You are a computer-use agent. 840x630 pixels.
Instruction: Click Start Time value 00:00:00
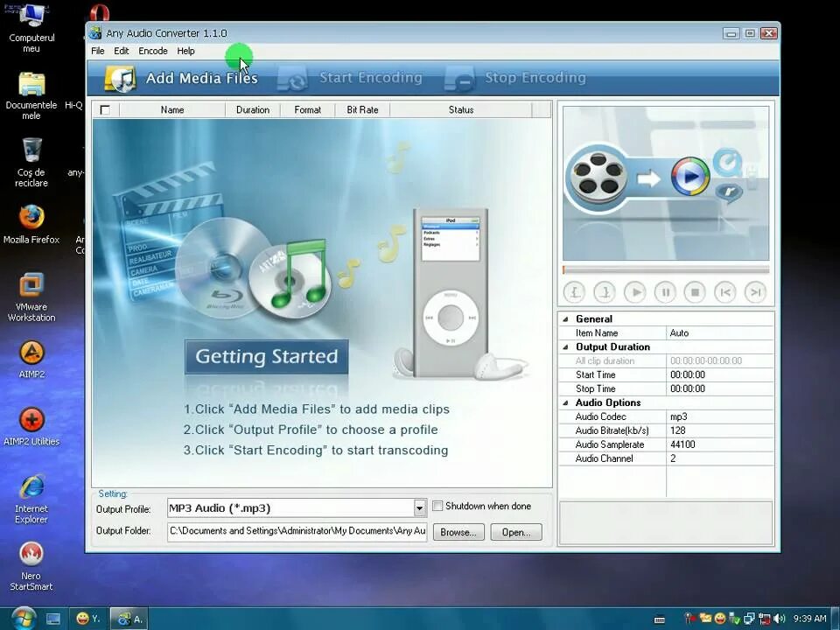720,375
